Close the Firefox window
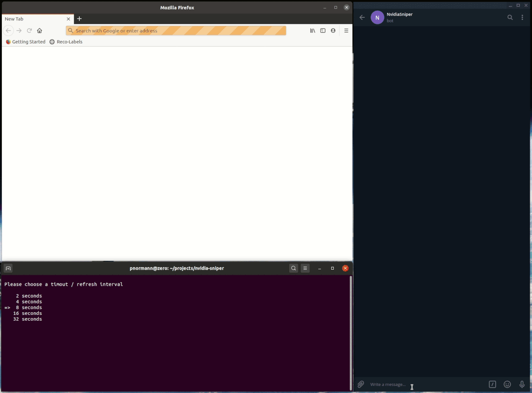The width and height of the screenshot is (532, 393). [347, 8]
